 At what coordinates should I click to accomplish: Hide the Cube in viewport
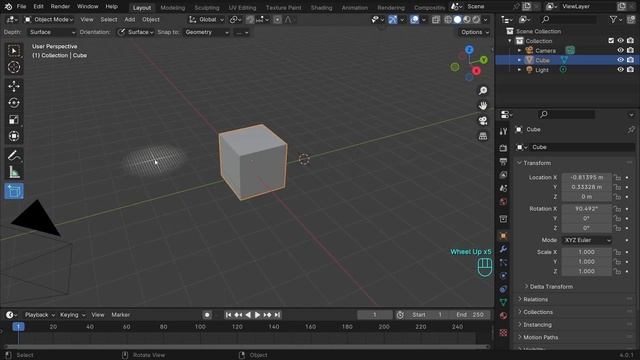(x=620, y=60)
